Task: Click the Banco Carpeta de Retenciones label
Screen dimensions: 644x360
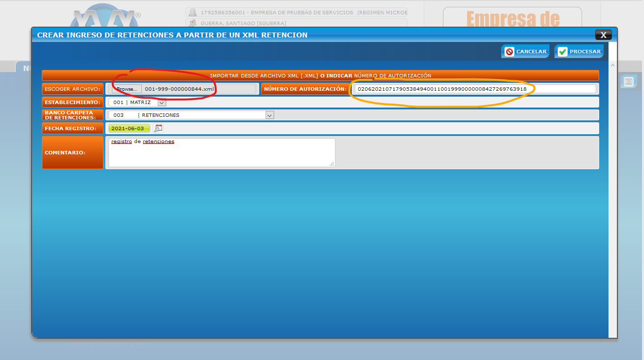Action: (x=72, y=115)
